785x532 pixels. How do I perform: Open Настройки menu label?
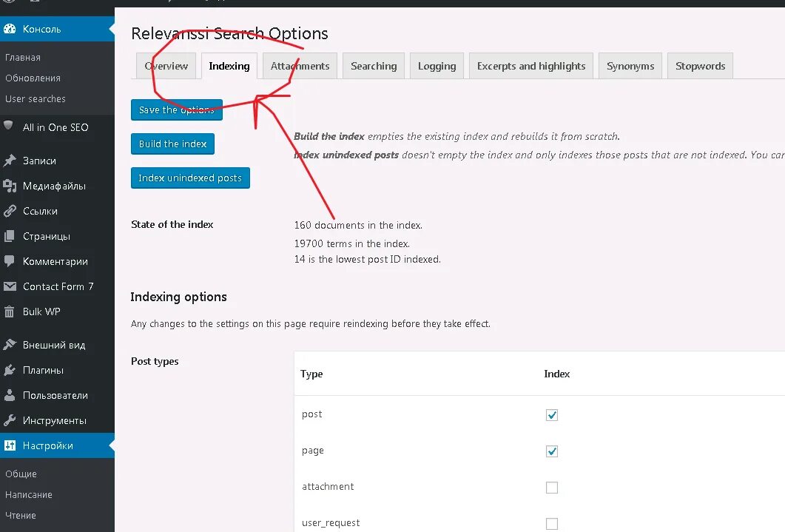[x=48, y=445]
